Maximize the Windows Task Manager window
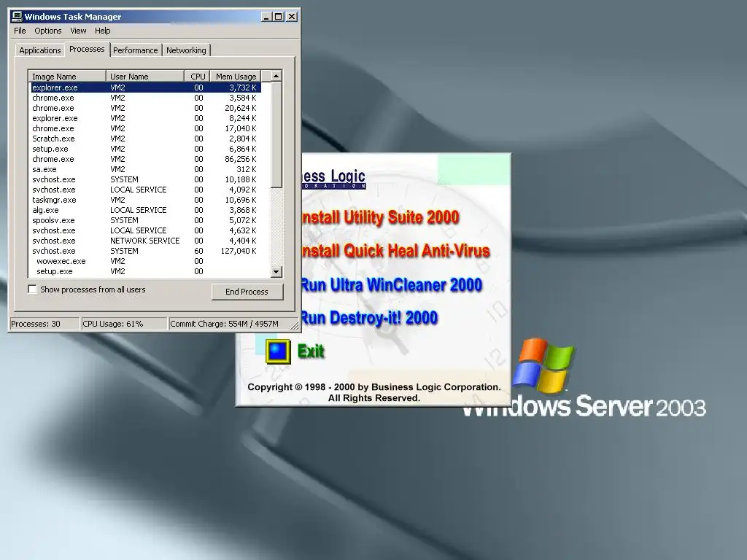 point(278,17)
